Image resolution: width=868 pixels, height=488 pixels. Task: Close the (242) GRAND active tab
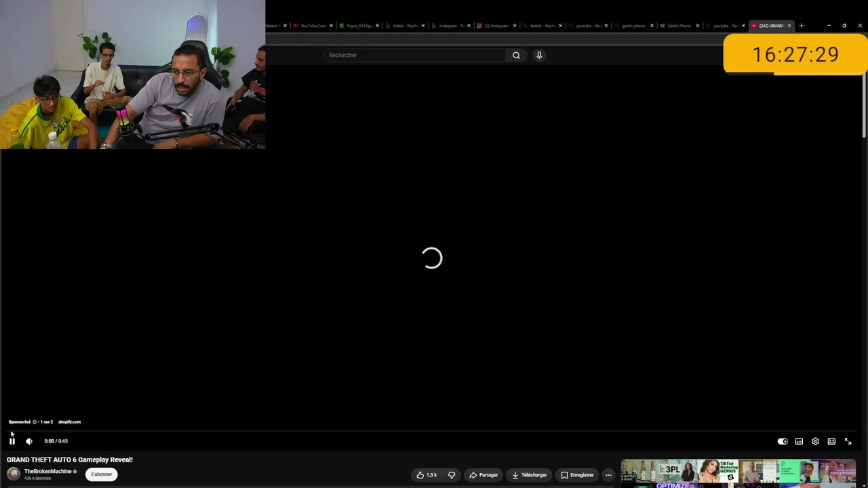[789, 26]
